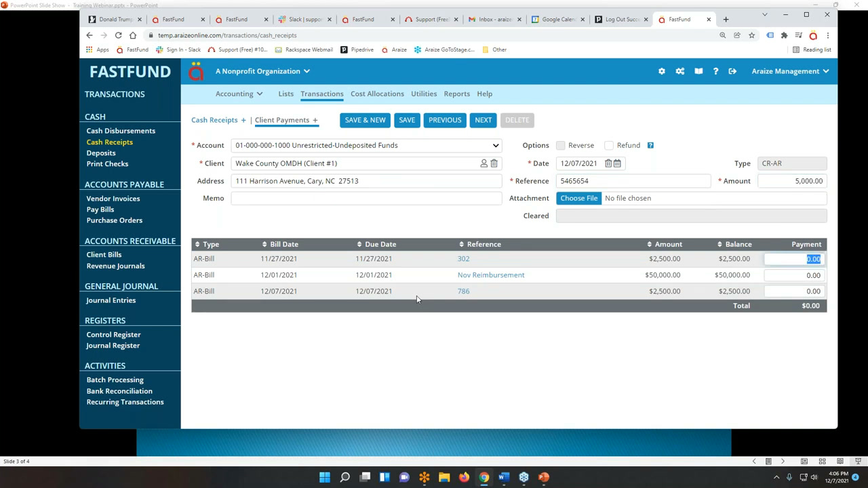868x488 pixels.
Task: Reload the browser page
Action: click(x=118, y=35)
